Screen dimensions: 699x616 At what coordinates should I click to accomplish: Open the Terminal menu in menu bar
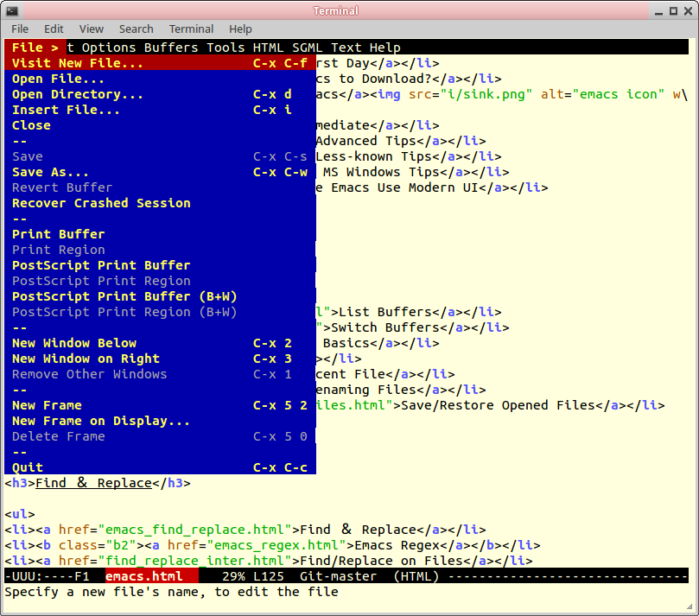pos(191,29)
